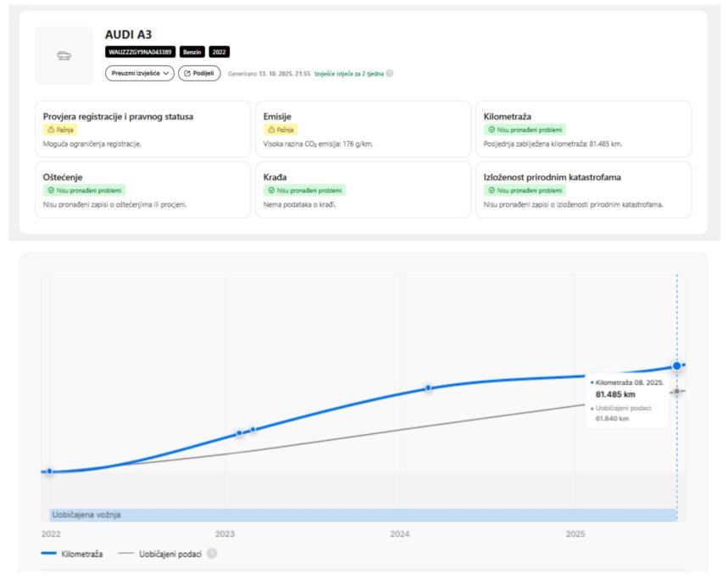728x585 pixels.
Task: Open the Preuzmi izvješće dropdown
Action: click(x=138, y=73)
